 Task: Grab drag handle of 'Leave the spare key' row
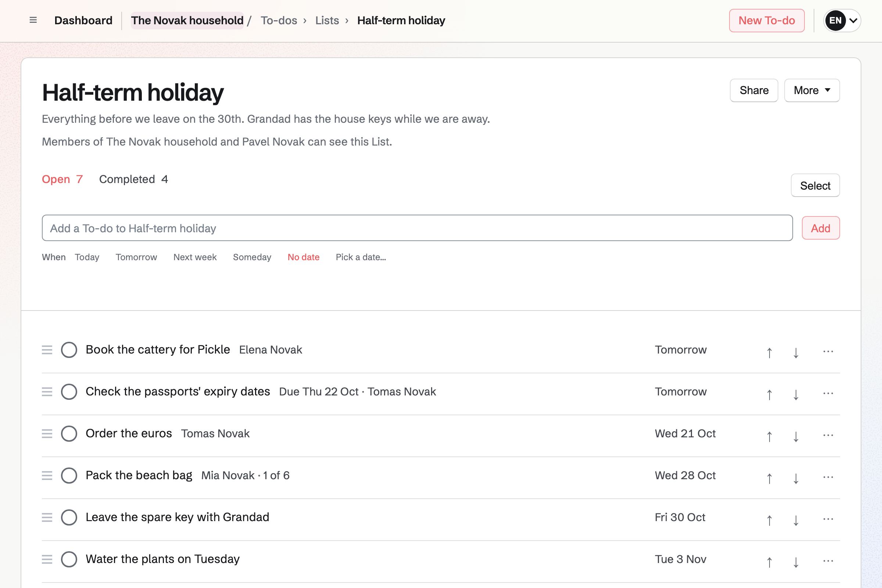point(47,517)
